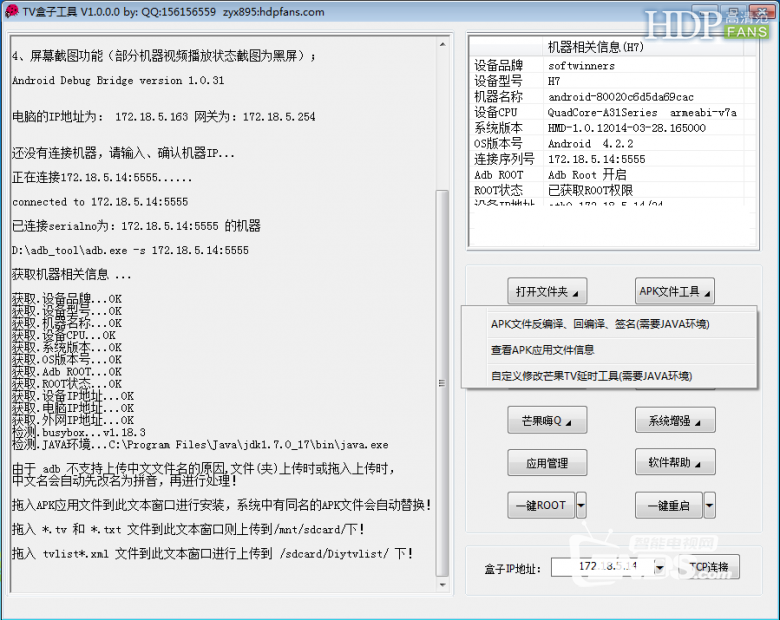Close the TV盒子工具 window
780x620 pixels.
tap(761, 11)
